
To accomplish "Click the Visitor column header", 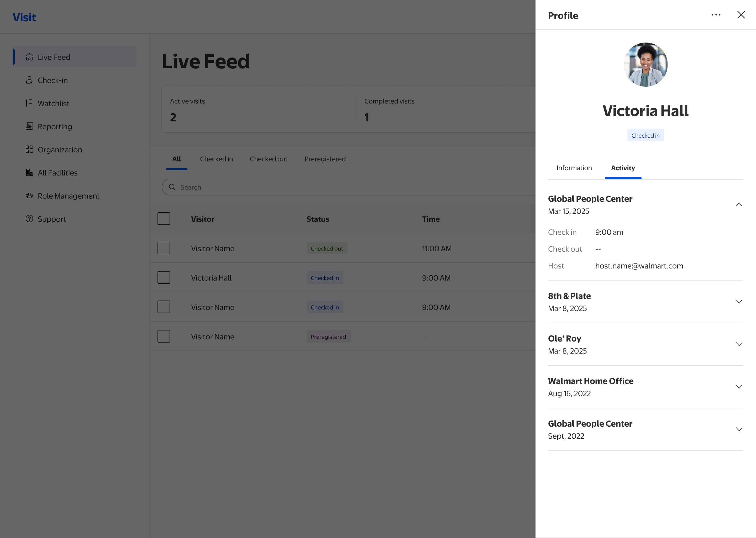I will tap(203, 219).
